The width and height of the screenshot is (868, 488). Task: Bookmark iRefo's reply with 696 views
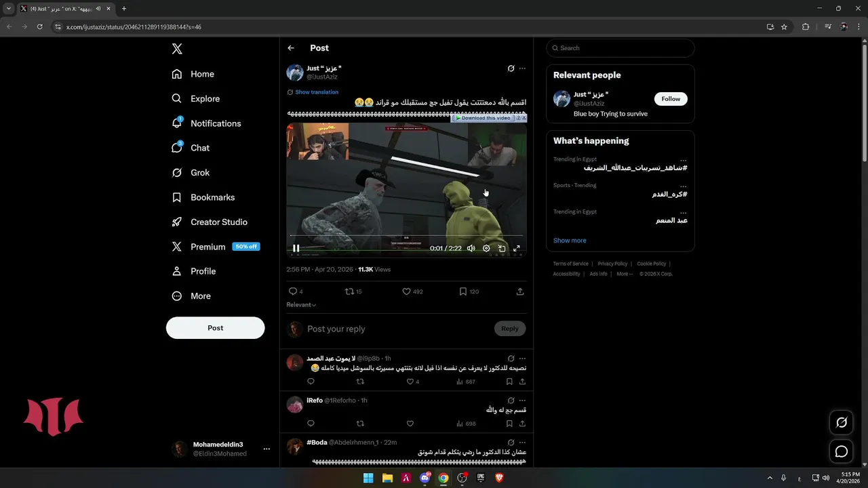click(x=509, y=424)
